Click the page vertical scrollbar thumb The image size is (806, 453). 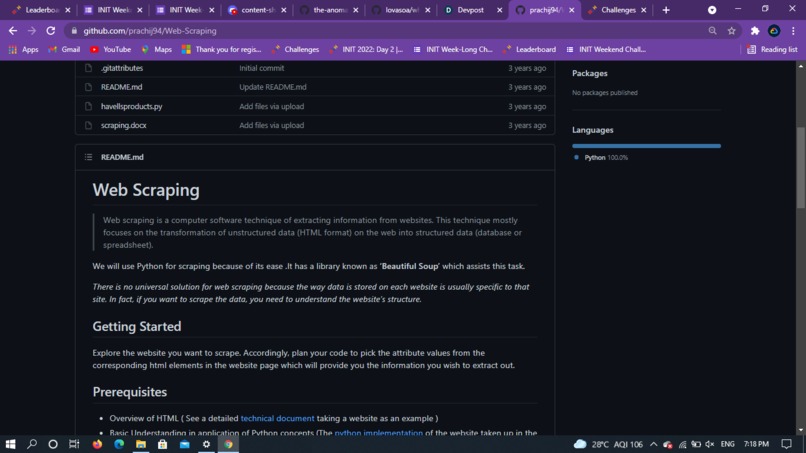[801, 167]
